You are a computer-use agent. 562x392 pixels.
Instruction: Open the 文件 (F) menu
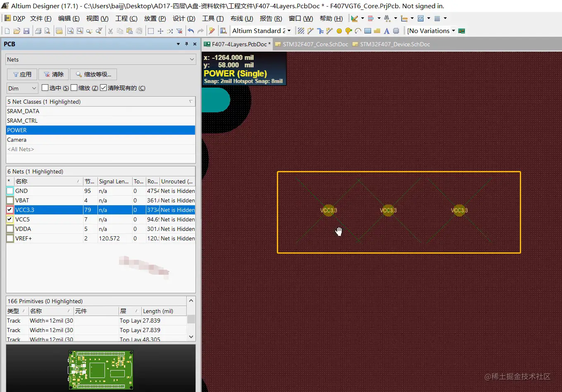tap(41, 19)
